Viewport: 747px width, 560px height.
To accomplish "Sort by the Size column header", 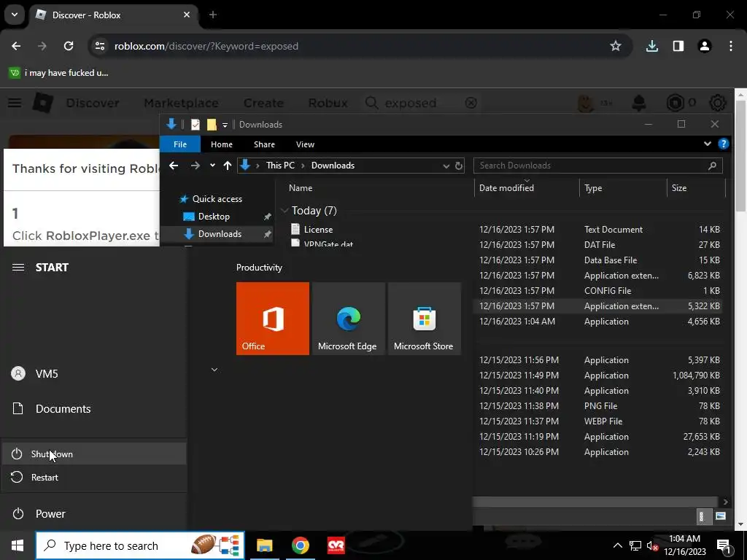I will point(679,188).
